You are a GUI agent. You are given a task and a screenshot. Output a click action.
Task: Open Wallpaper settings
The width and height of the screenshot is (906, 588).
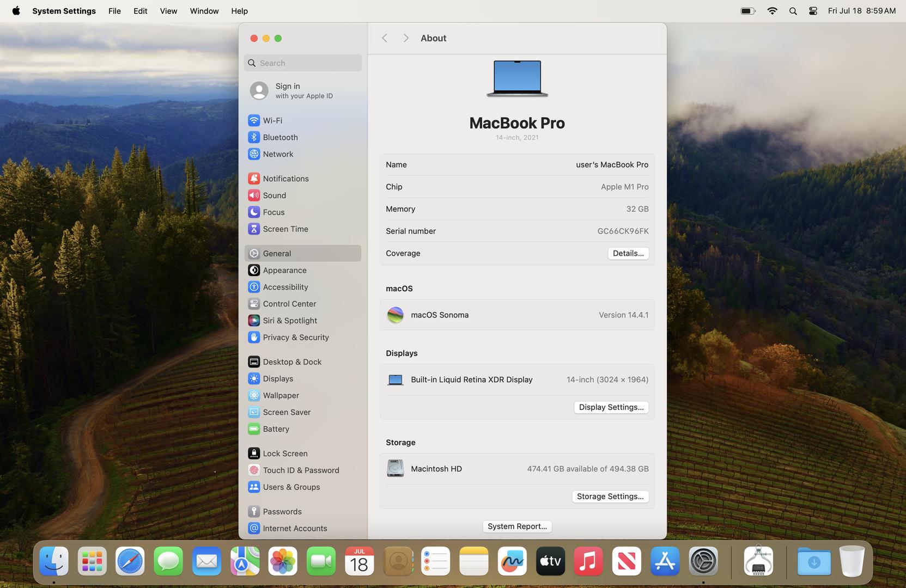[x=302, y=396]
